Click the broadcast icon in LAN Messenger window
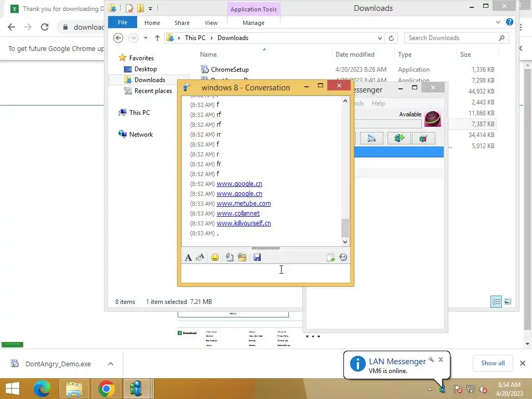 (x=371, y=138)
